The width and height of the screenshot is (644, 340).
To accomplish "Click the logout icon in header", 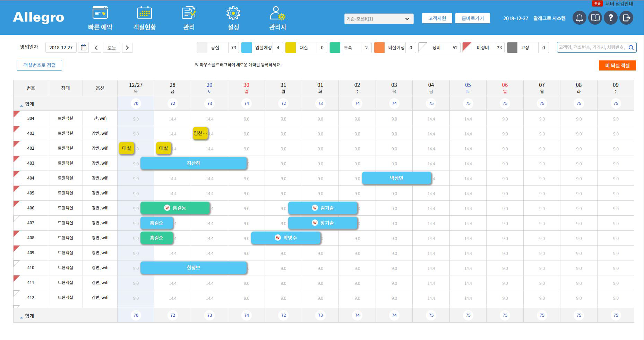I will pos(626,18).
